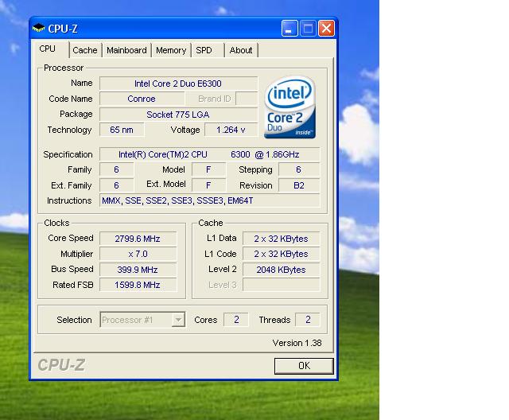
Task: Click the Threads value field
Action: (308, 320)
